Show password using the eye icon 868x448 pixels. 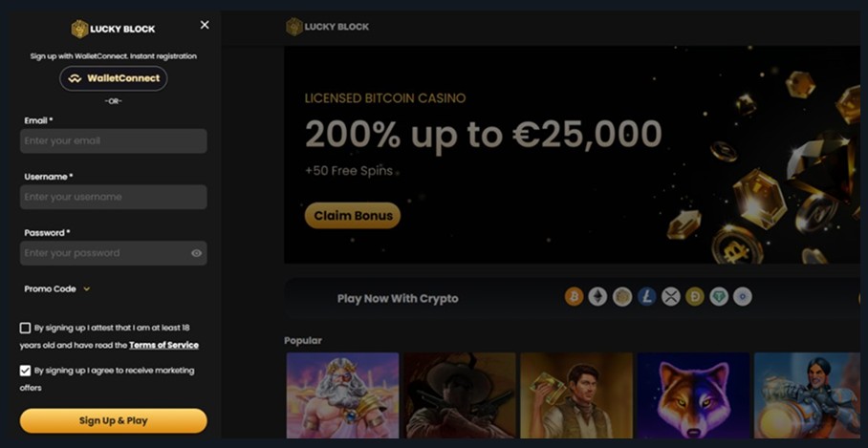tap(196, 253)
